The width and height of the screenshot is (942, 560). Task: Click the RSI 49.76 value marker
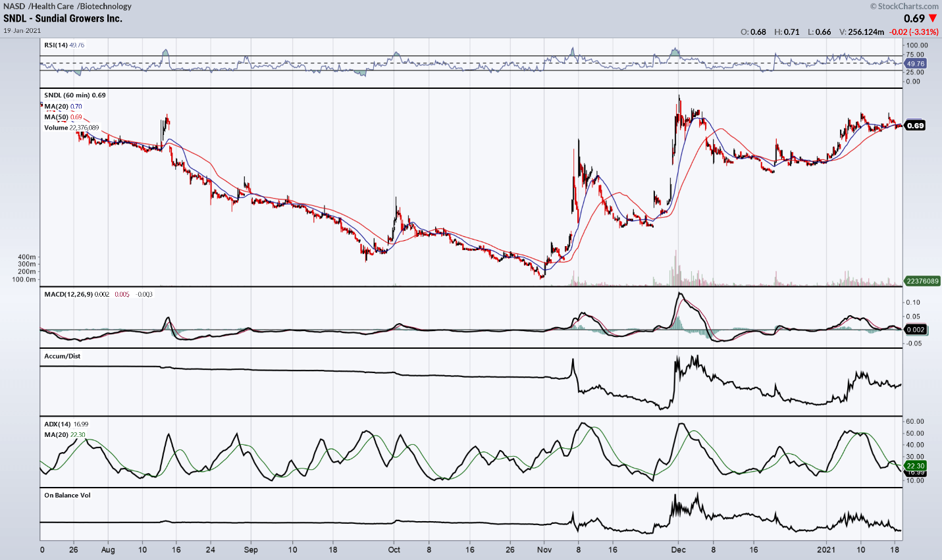pyautogui.click(x=915, y=65)
